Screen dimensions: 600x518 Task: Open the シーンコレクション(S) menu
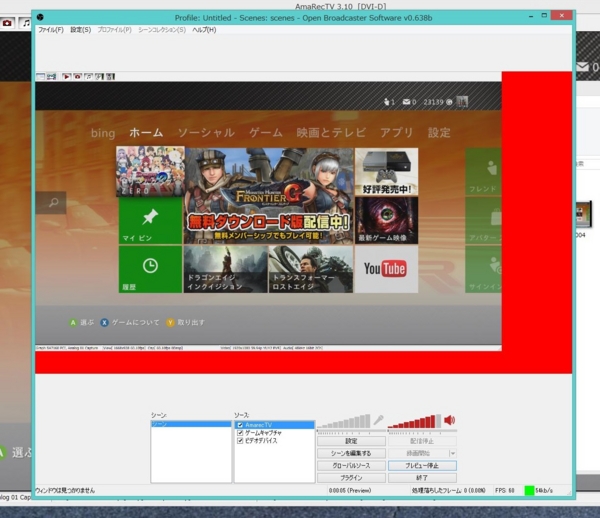coord(162,30)
